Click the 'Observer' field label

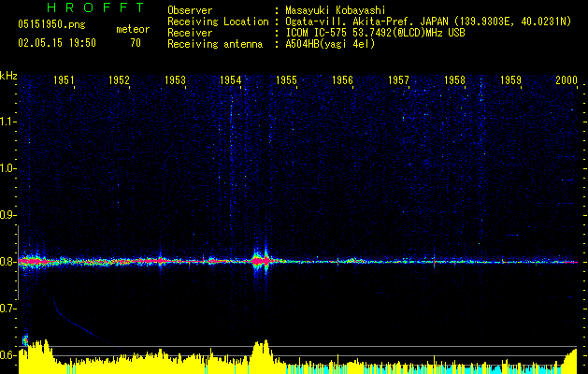coord(190,10)
